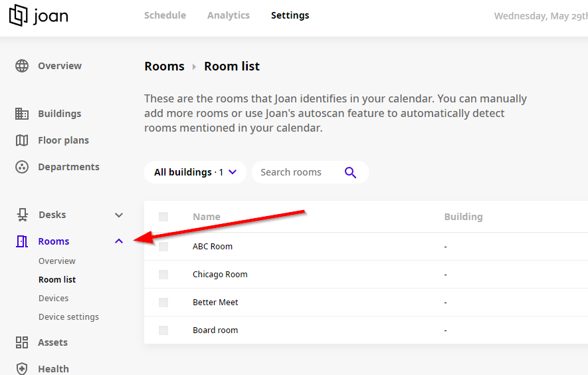Open the Overview globe icon
This screenshot has width=588, height=375.
[x=22, y=66]
